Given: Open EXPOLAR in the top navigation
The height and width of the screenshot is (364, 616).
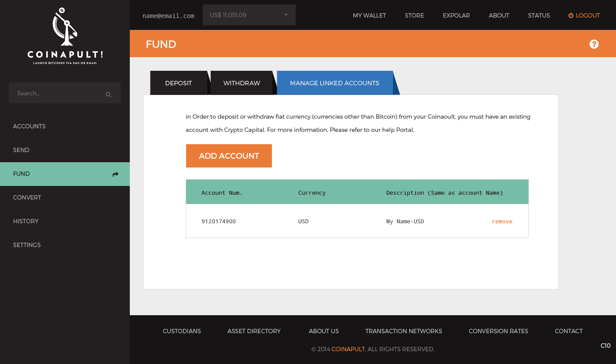Looking at the screenshot, I should (456, 15).
